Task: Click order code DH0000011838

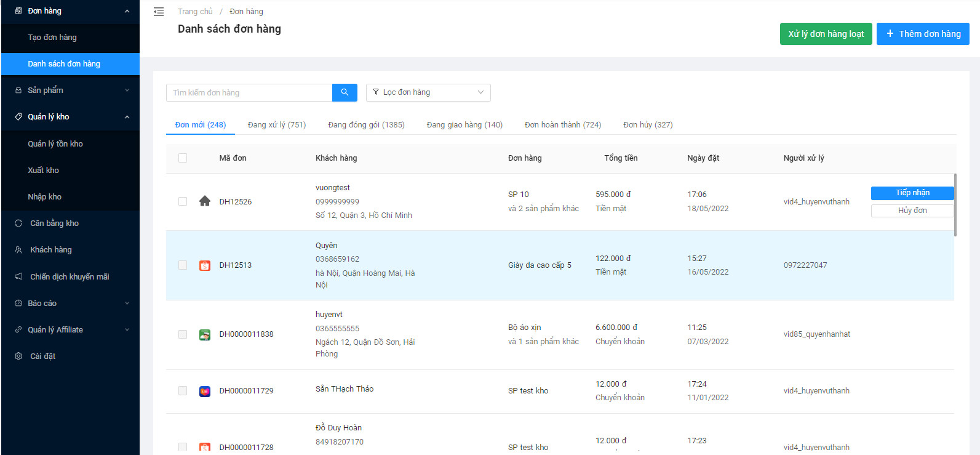Action: click(246, 334)
